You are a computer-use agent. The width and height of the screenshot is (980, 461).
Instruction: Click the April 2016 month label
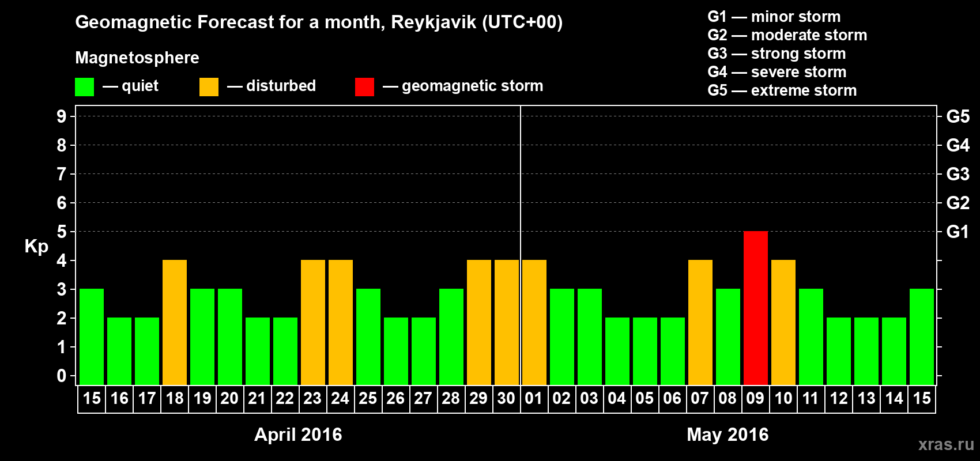(x=298, y=434)
